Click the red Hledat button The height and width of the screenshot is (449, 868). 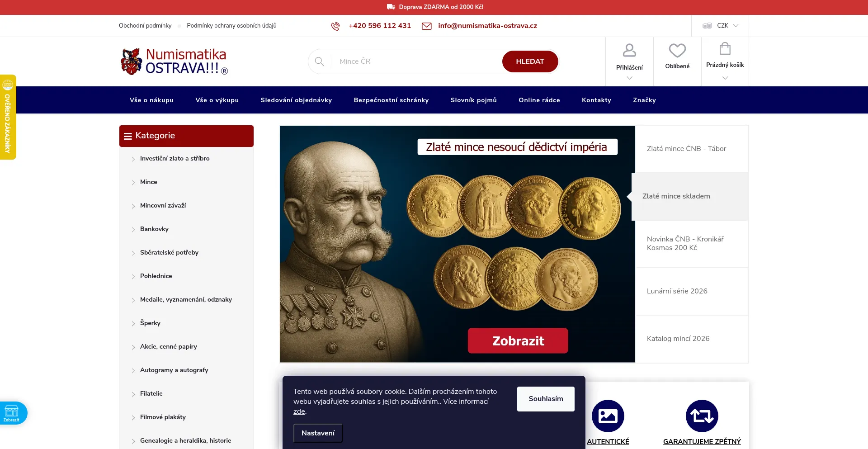tap(530, 61)
